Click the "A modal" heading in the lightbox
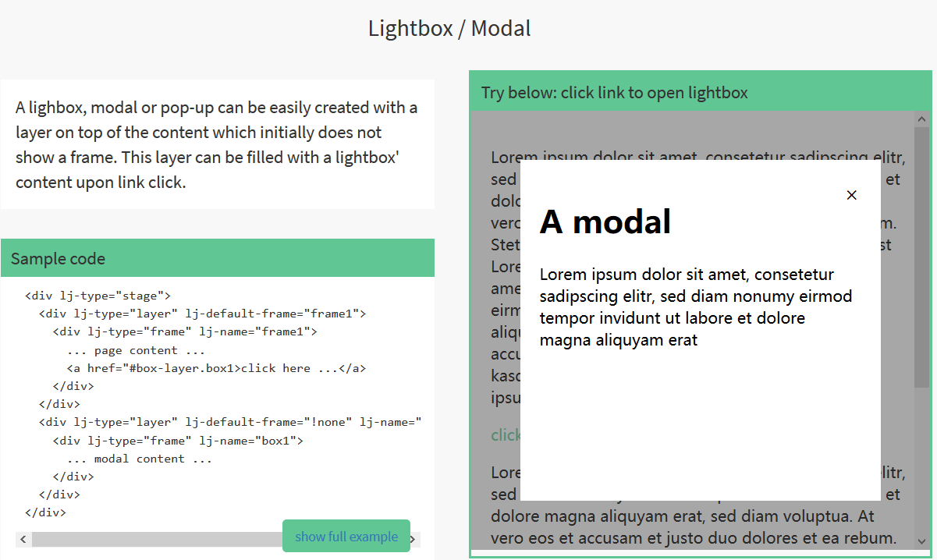The height and width of the screenshot is (560, 937). coord(605,222)
